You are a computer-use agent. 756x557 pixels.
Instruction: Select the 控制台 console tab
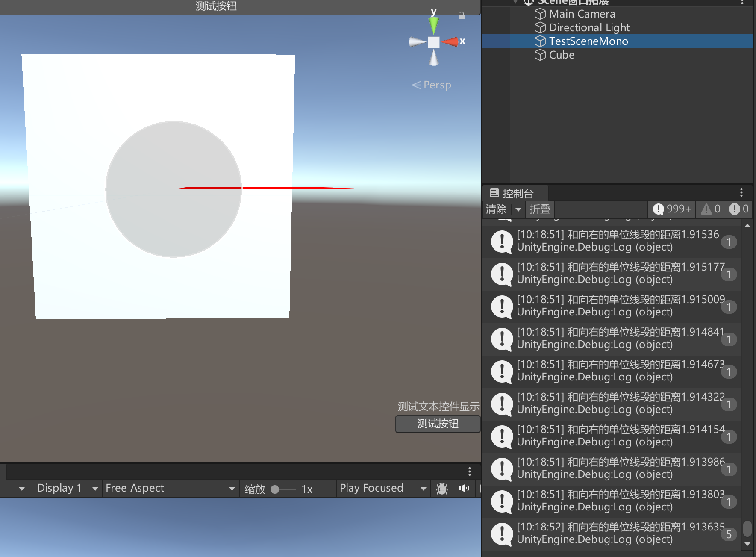[x=512, y=193]
